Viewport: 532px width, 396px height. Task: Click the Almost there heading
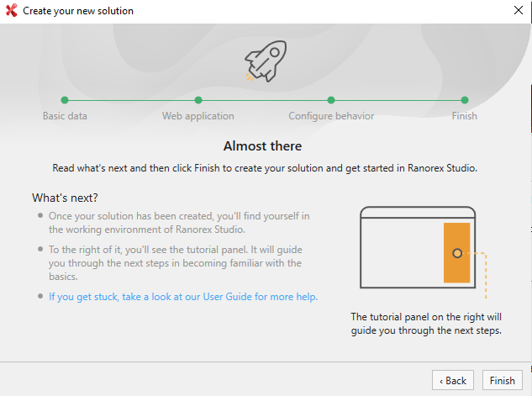click(x=262, y=146)
